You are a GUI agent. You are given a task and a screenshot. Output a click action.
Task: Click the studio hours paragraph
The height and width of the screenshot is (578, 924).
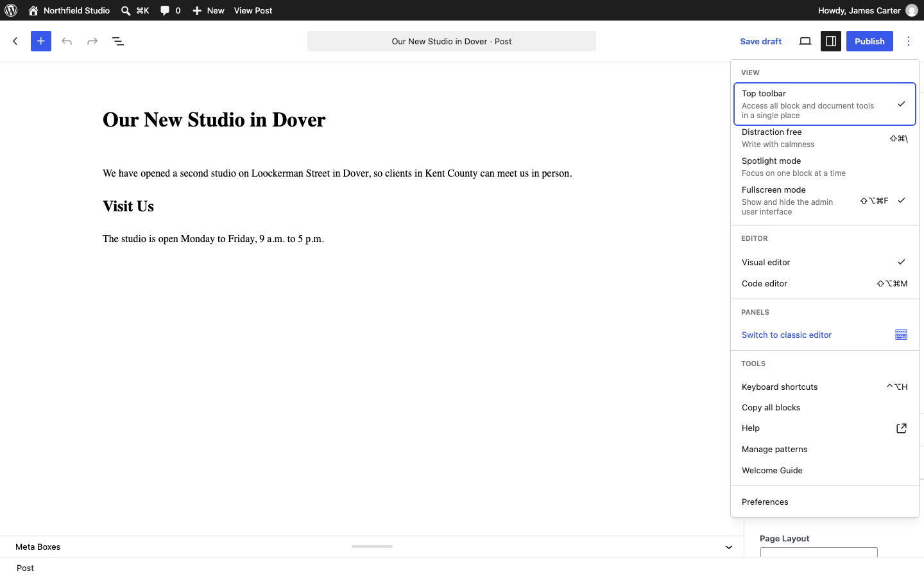[x=214, y=239]
